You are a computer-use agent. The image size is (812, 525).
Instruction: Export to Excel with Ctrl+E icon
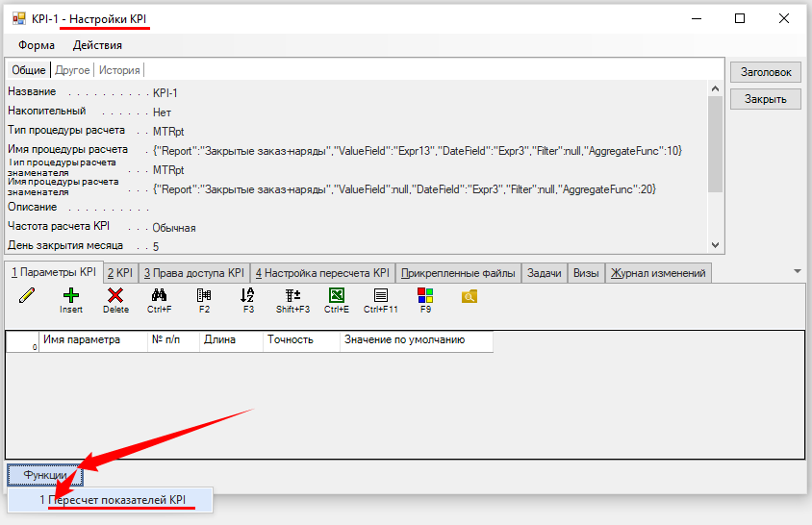(x=337, y=297)
